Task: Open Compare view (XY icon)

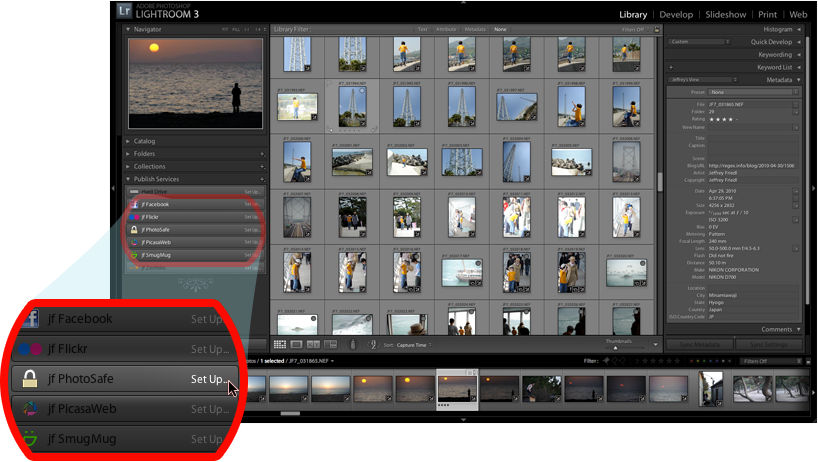Action: point(313,345)
